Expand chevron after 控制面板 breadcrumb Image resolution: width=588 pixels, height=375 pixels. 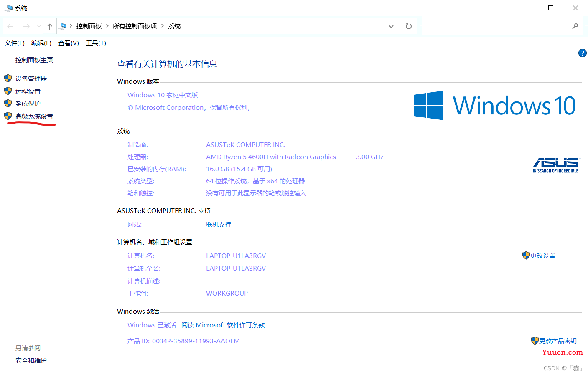(107, 26)
